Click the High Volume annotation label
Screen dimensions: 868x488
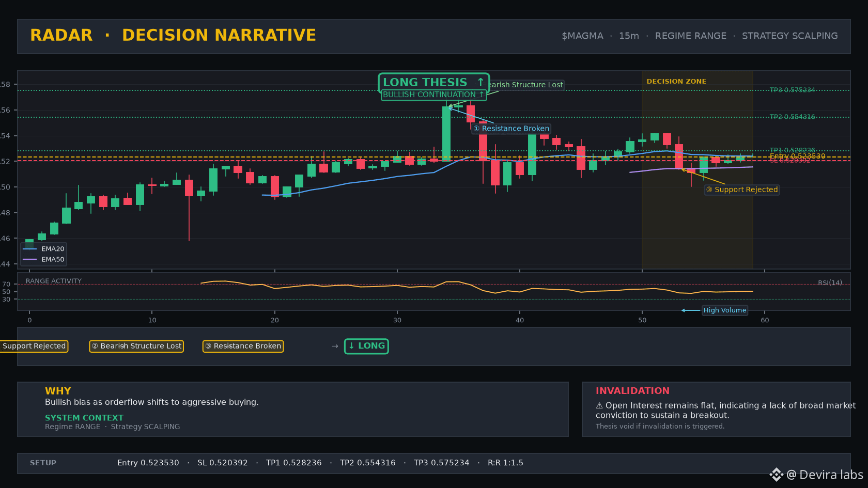pyautogui.click(x=725, y=310)
